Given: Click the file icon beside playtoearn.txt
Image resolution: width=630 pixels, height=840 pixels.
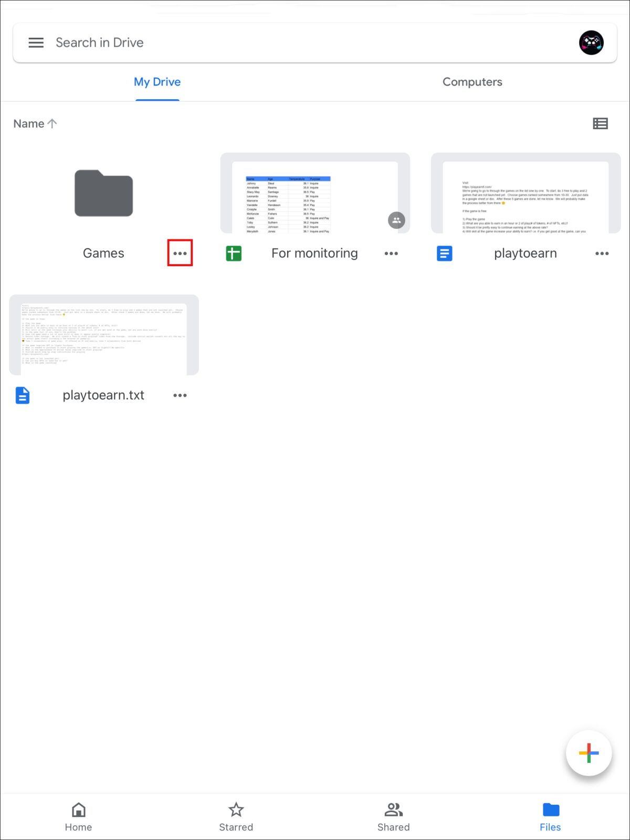Looking at the screenshot, I should pyautogui.click(x=23, y=395).
